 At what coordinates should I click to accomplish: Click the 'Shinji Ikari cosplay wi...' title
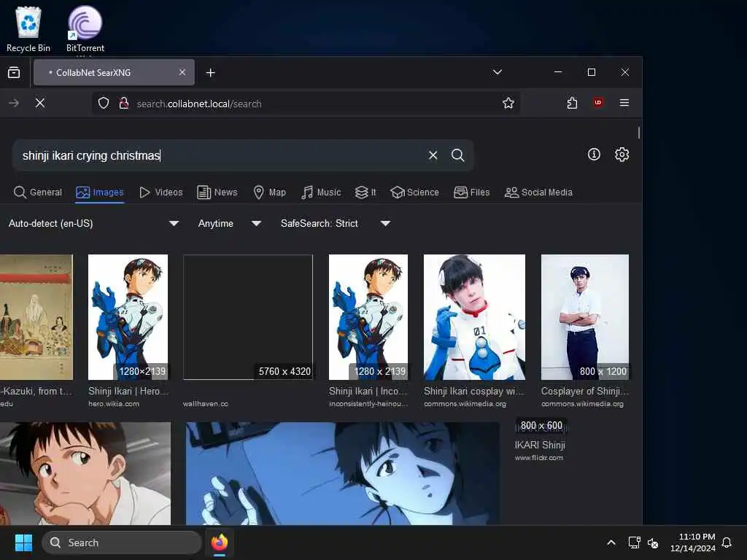(x=474, y=391)
